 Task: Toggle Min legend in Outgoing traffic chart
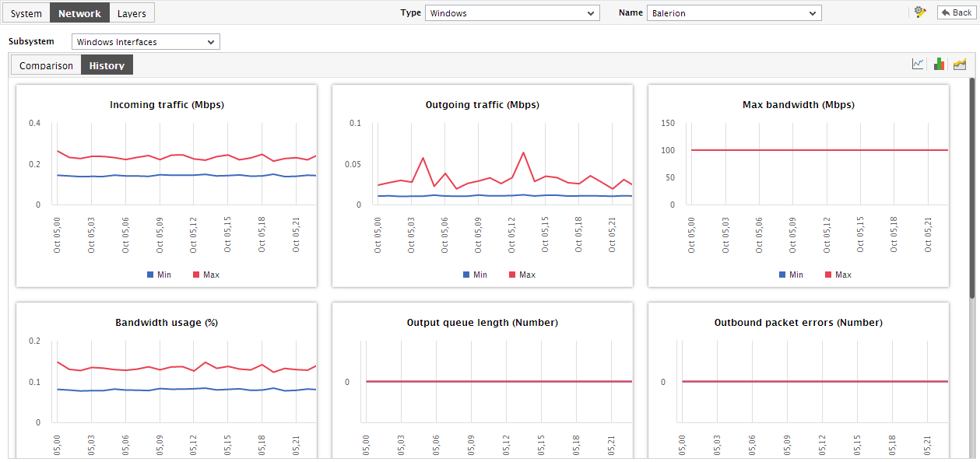point(476,275)
